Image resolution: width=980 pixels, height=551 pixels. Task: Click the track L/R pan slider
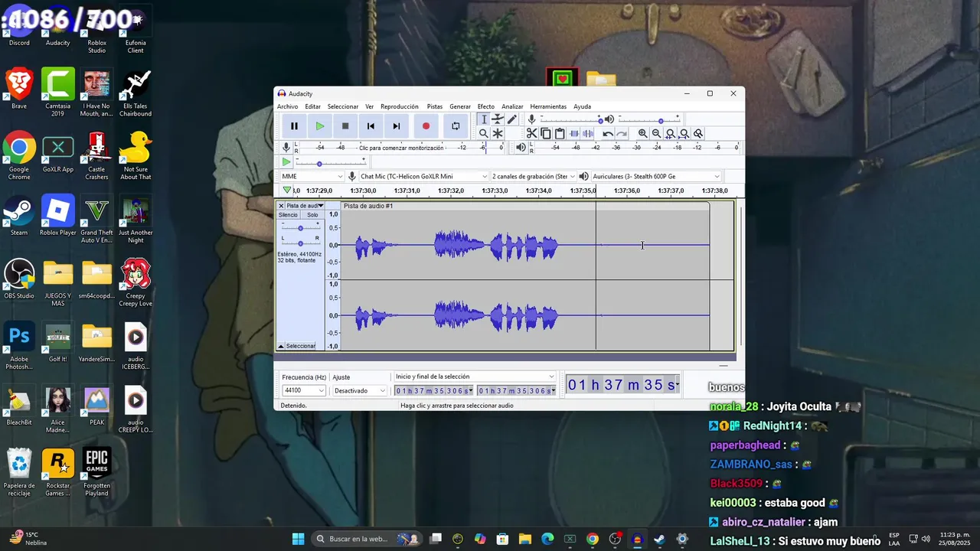300,243
